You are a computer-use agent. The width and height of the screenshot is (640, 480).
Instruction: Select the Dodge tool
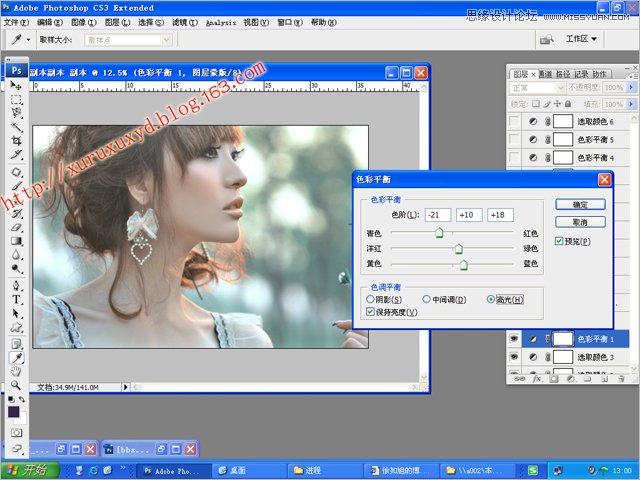point(16,269)
